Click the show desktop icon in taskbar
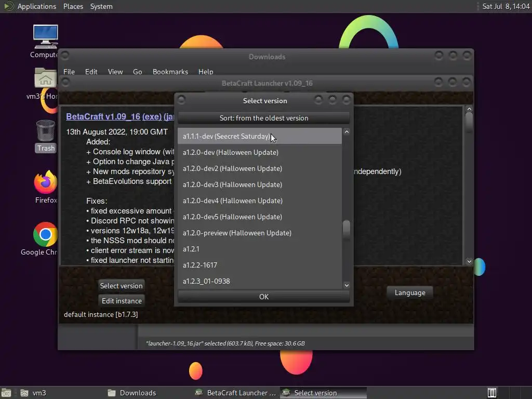The width and height of the screenshot is (532, 399). point(6,393)
